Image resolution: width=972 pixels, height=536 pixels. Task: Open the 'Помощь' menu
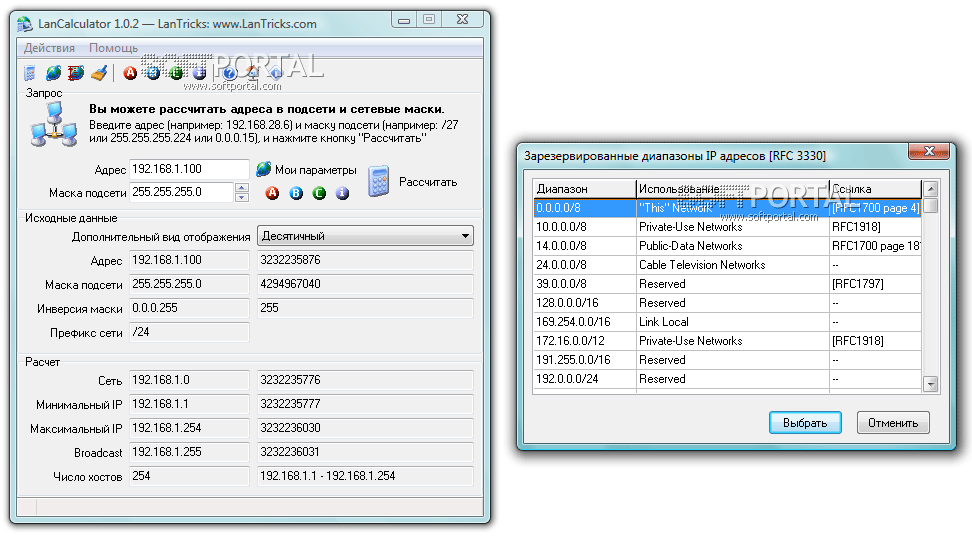[x=113, y=48]
